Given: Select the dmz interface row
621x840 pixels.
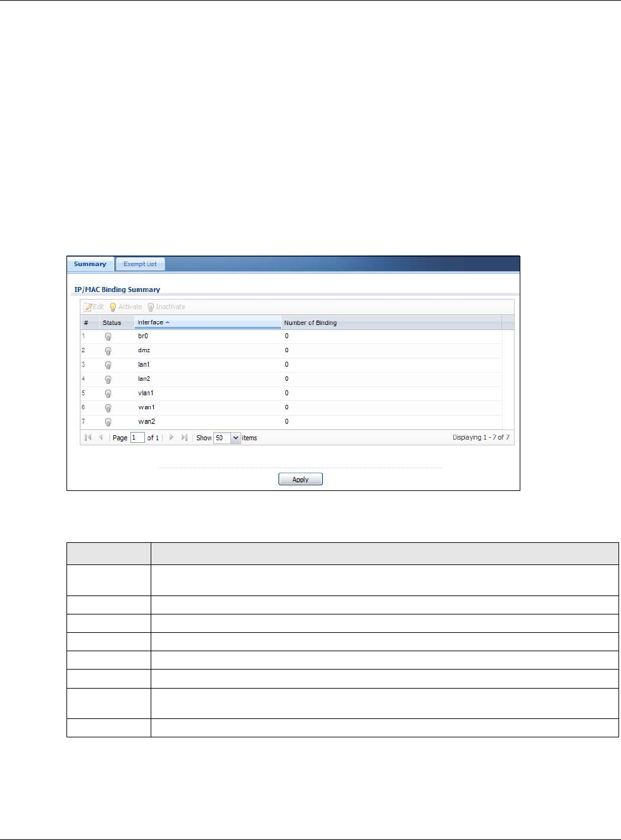Looking at the screenshot, I should (291, 351).
